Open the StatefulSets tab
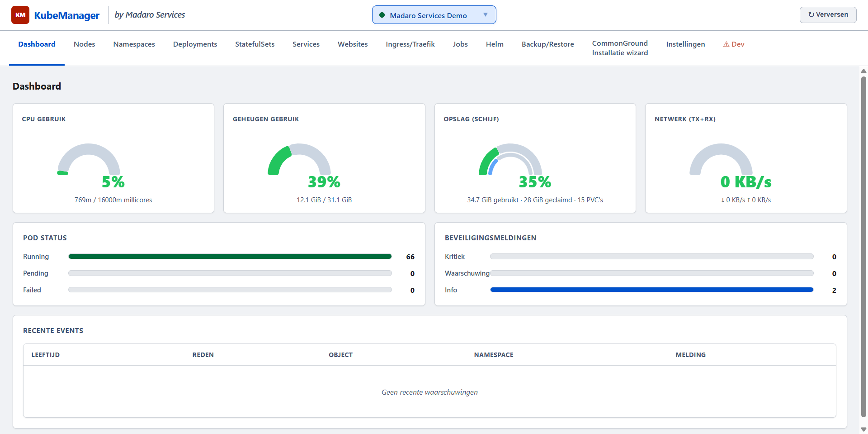 point(255,44)
